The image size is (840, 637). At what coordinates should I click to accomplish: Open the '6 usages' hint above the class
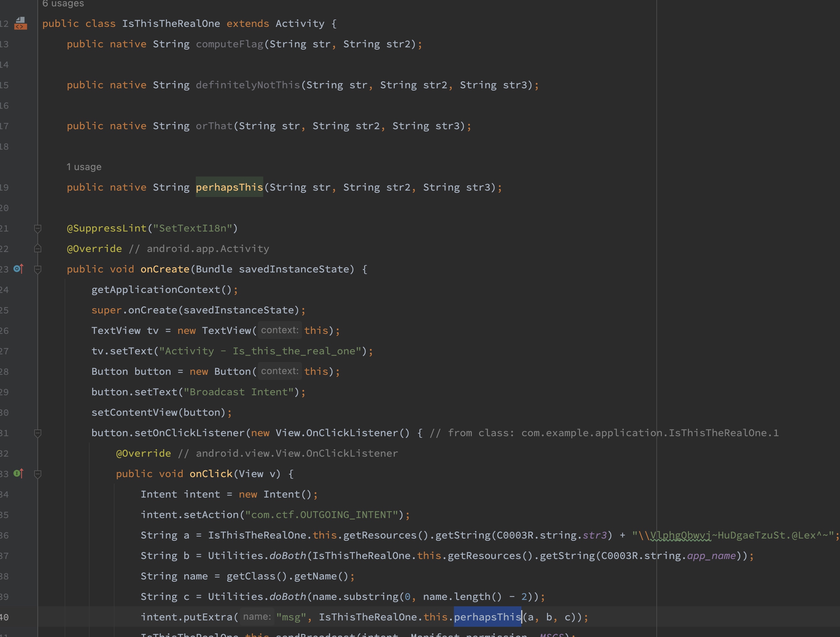(63, 4)
